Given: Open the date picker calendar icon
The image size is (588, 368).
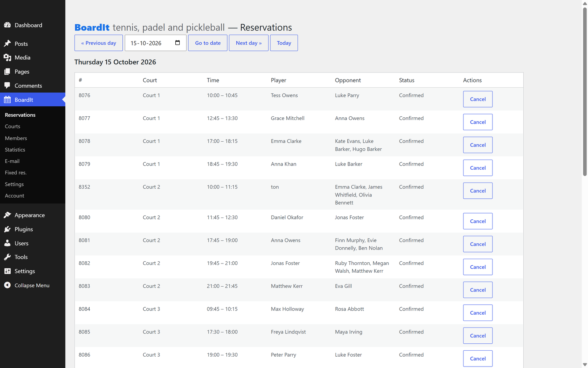Looking at the screenshot, I should [178, 43].
